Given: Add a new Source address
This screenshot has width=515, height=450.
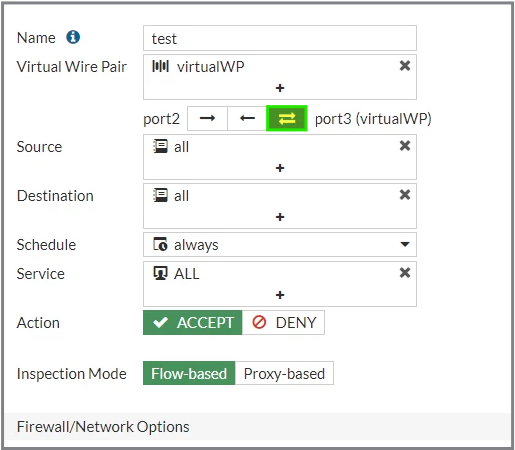Looking at the screenshot, I should [x=280, y=168].
